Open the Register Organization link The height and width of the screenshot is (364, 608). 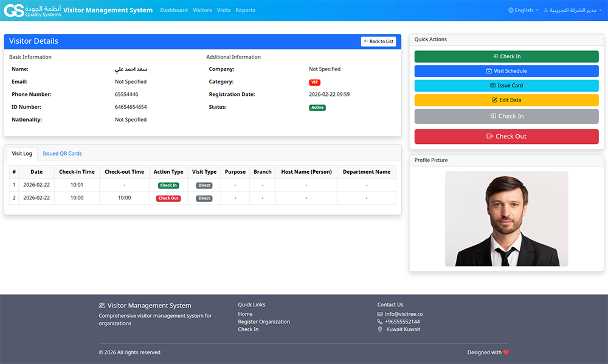264,321
